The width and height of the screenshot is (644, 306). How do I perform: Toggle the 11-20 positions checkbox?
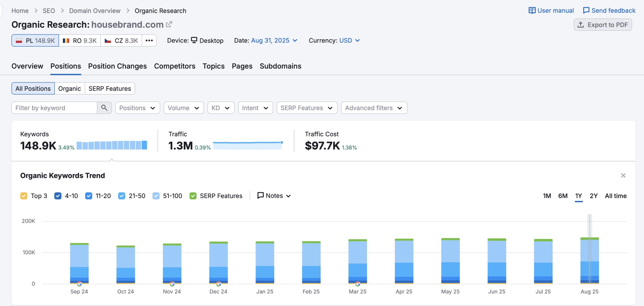pyautogui.click(x=89, y=196)
